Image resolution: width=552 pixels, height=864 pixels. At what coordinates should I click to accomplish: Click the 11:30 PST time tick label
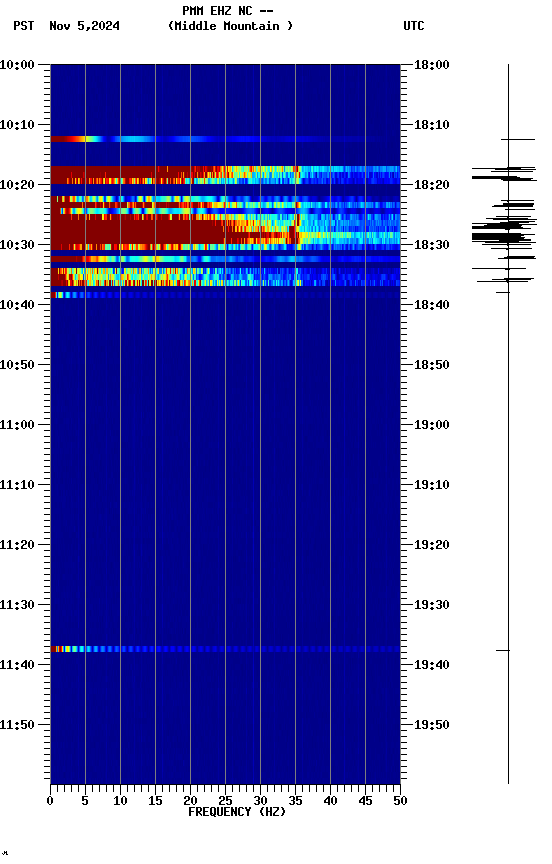pyautogui.click(x=17, y=606)
